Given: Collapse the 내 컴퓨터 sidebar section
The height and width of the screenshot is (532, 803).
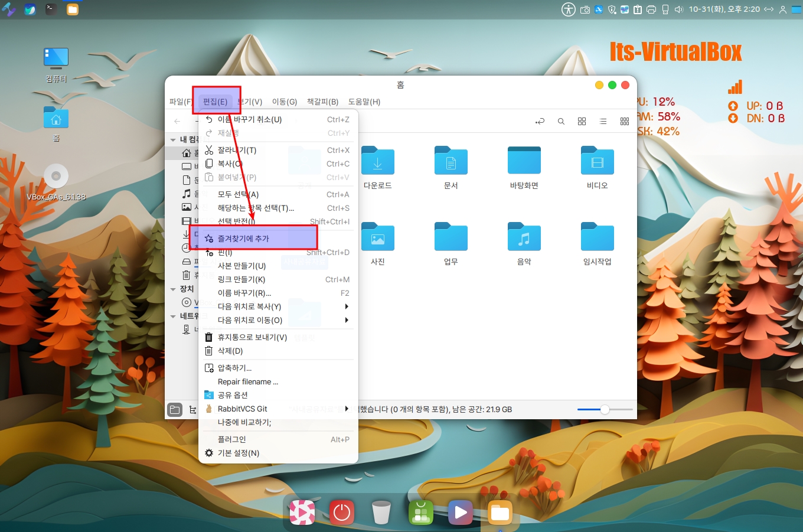Looking at the screenshot, I should pos(173,140).
